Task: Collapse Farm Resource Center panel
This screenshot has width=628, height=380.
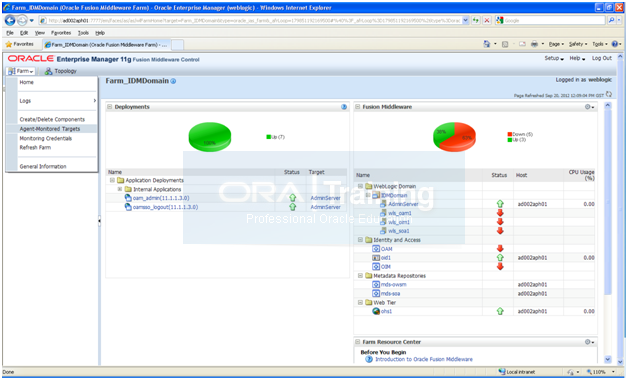Action: click(x=357, y=342)
